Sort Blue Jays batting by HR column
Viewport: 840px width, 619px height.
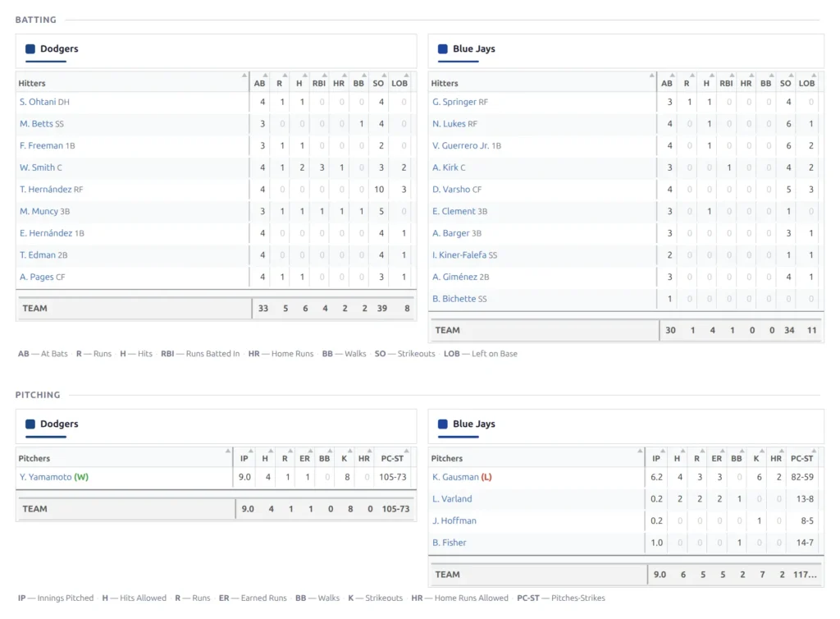[746, 83]
